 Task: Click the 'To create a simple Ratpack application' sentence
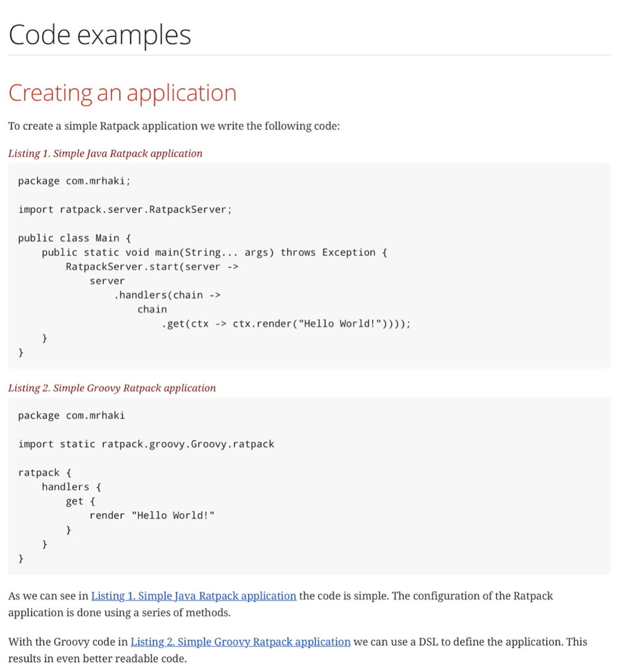[x=173, y=126]
